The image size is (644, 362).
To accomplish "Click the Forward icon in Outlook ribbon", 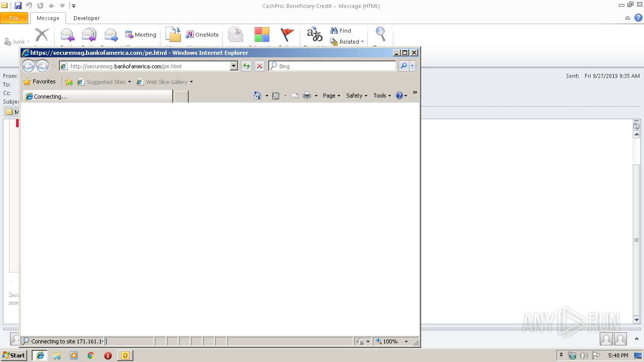I will [x=111, y=35].
